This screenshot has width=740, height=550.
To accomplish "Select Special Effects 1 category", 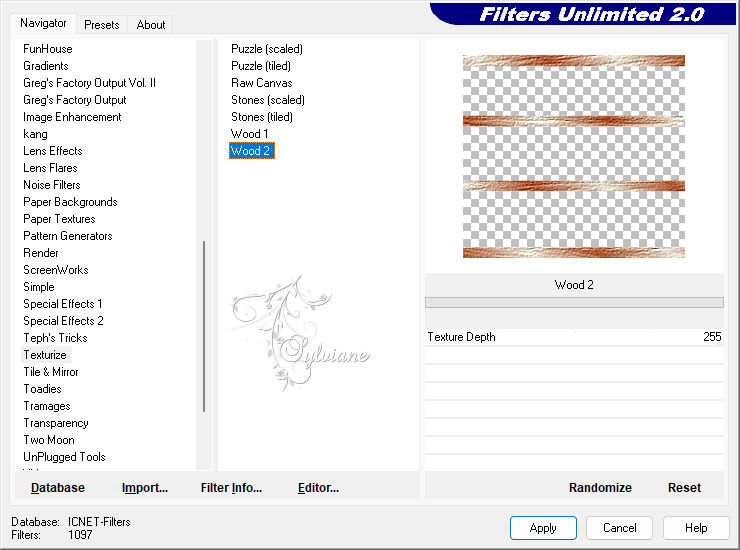I will coord(63,304).
